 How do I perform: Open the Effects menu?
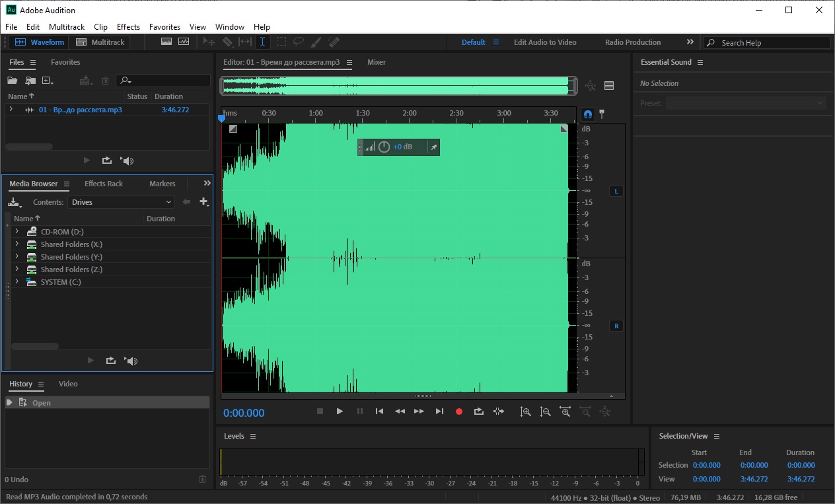point(128,27)
